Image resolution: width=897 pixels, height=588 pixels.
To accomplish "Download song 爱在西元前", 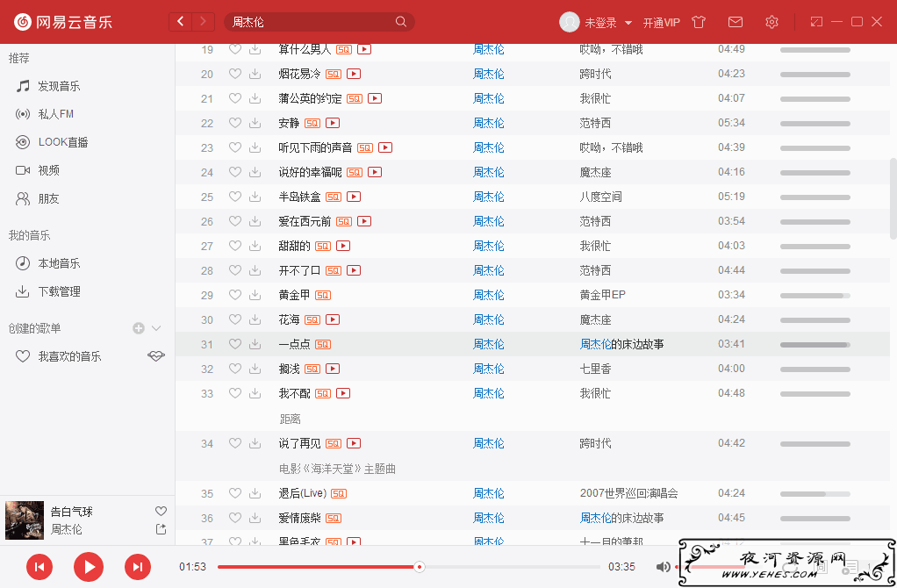I will [255, 221].
